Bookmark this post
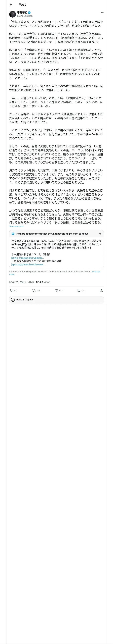The image size is (113, 644). pos(79,291)
